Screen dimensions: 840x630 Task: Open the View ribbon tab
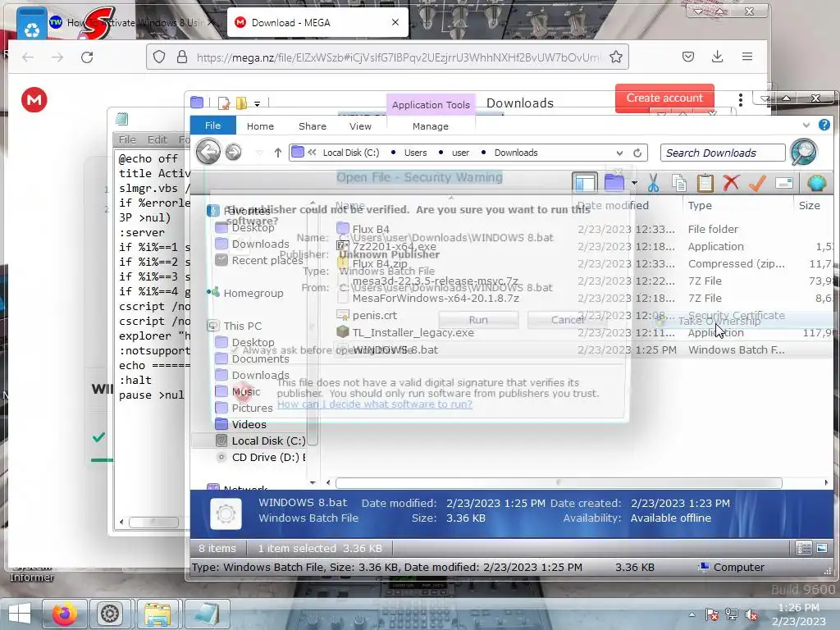361,126
